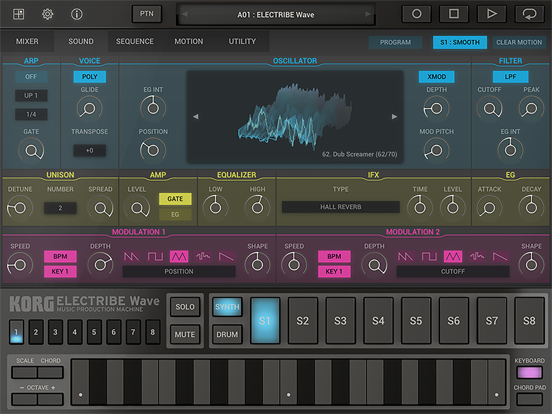552x414 pixels.
Task: Select DRUM part mode
Action: click(x=227, y=334)
